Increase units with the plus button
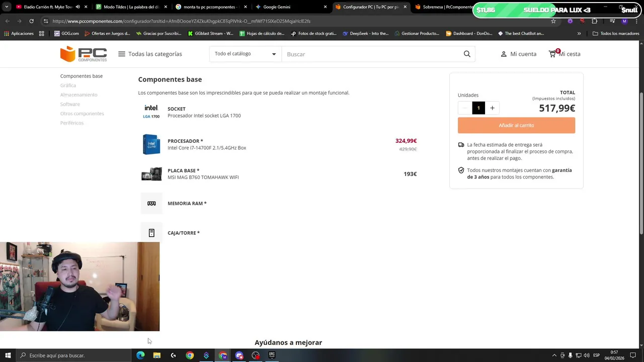Image resolution: width=644 pixels, height=362 pixels. [492, 108]
